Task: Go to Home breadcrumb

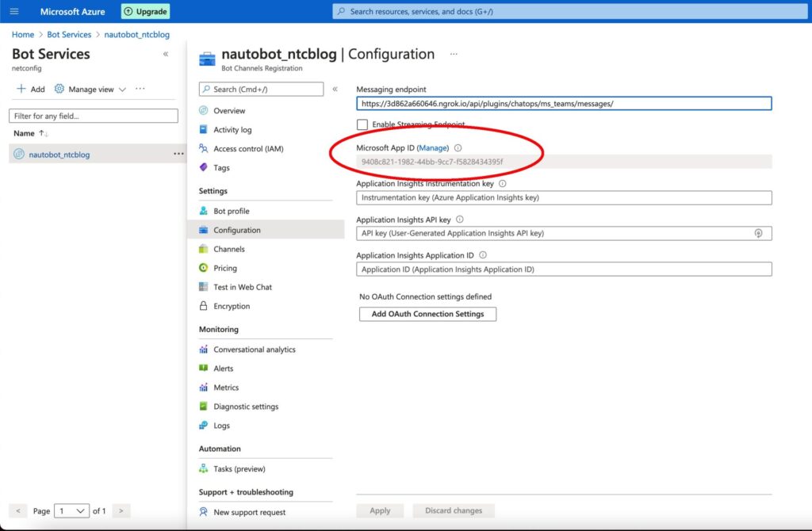Action: [23, 35]
